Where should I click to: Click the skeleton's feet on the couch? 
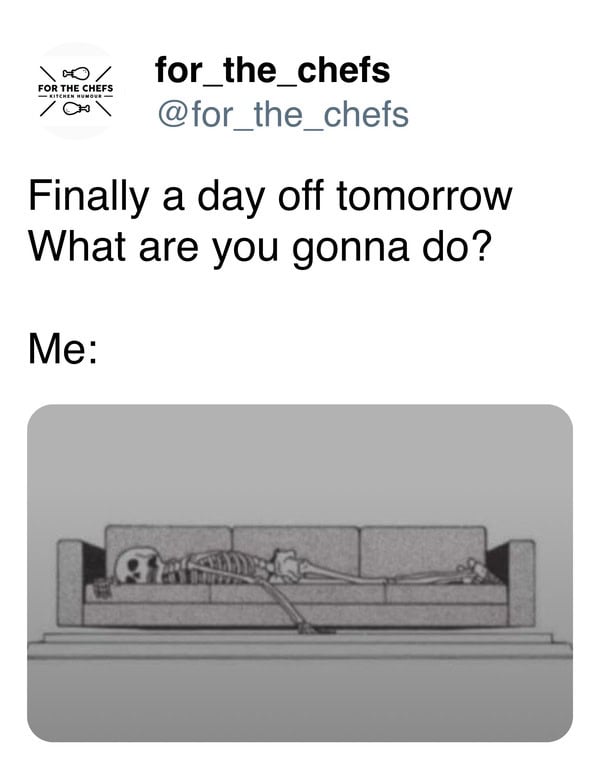coord(475,570)
